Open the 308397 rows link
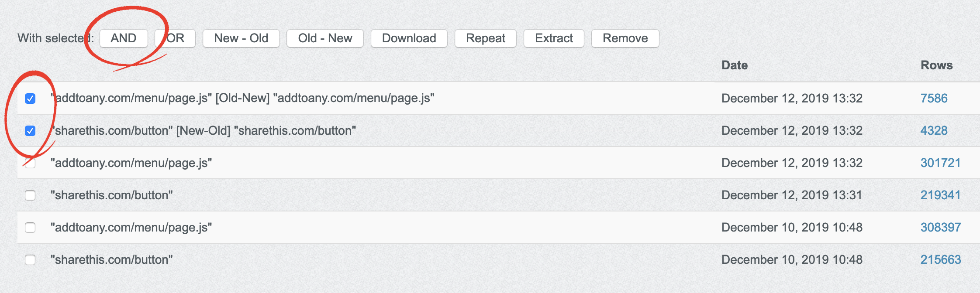Viewport: 980px width, 293px height. point(940,228)
